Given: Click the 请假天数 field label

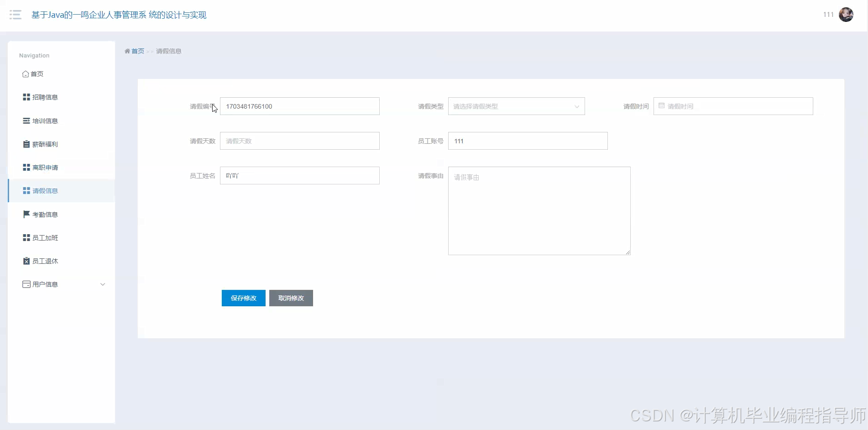Looking at the screenshot, I should coord(203,141).
